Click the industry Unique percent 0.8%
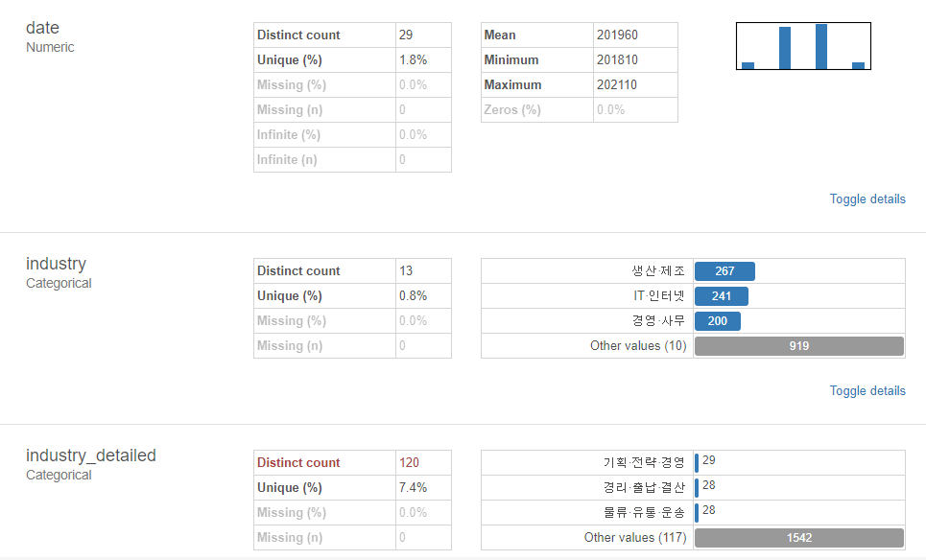Image resolution: width=926 pixels, height=560 pixels. click(413, 295)
